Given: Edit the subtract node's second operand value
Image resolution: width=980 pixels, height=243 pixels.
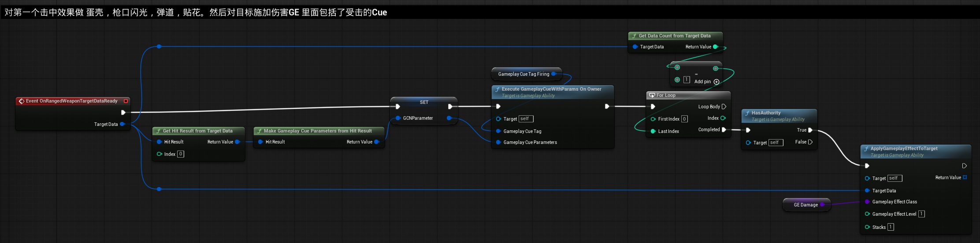Looking at the screenshot, I should click(687, 80).
